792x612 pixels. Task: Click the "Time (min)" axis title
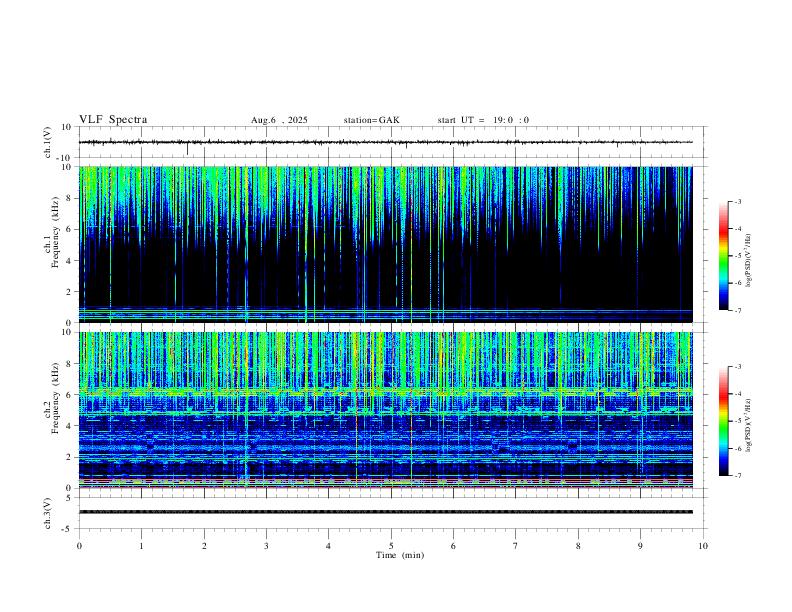400,555
